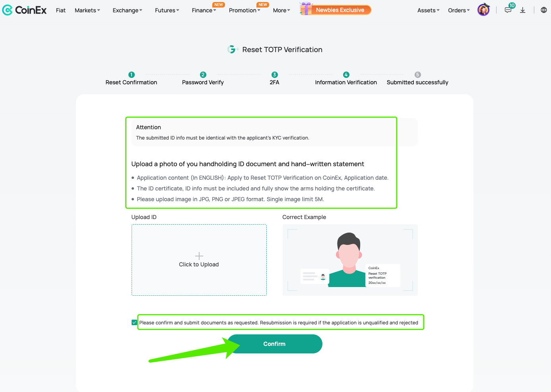Click the download app icon
Screen dimensions: 551x392
(523, 10)
